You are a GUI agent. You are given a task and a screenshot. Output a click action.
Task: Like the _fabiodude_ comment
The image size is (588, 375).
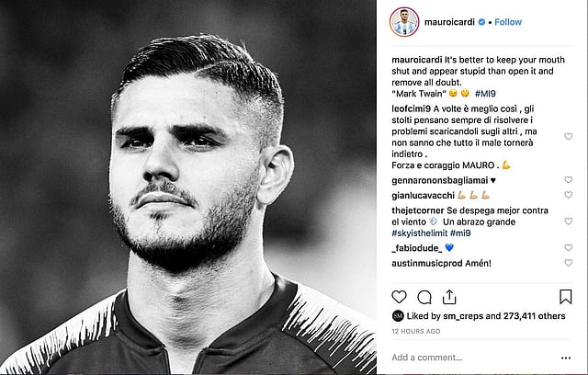tap(569, 248)
